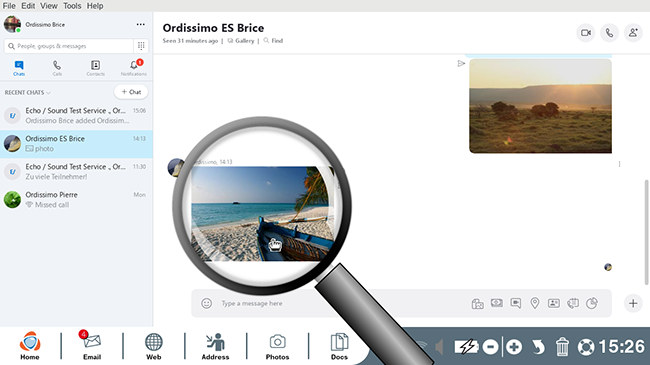Viewport: 650px width, 365px height.
Task: Open the dial pad icon beside the search box
Action: [141, 46]
